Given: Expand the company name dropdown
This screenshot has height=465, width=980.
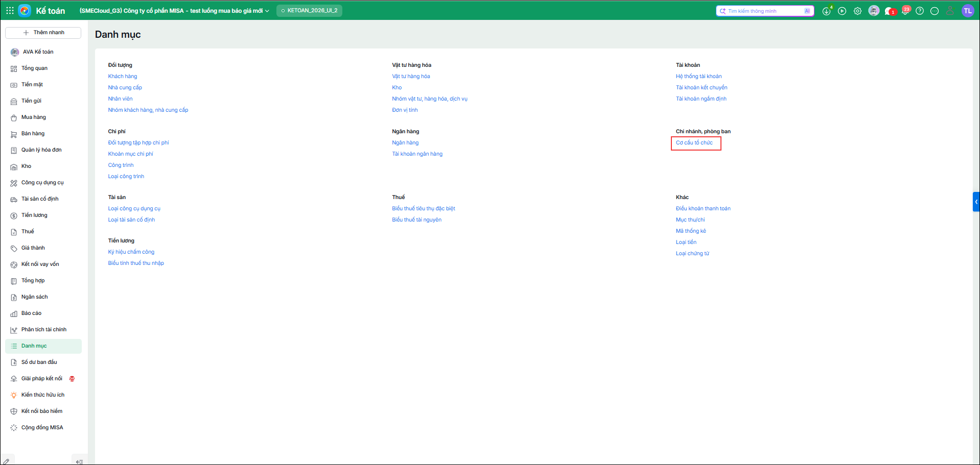Looking at the screenshot, I should coord(174,11).
